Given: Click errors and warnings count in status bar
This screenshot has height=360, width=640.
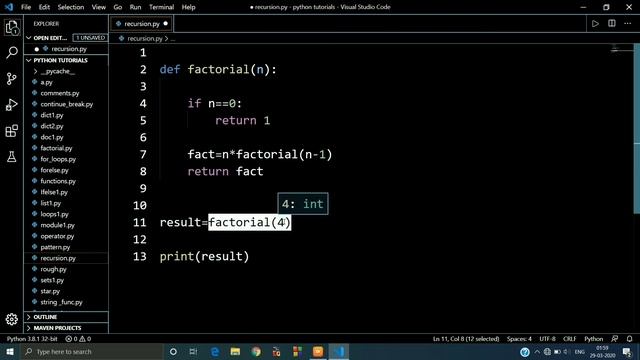Looking at the screenshot, I should click(78, 339).
